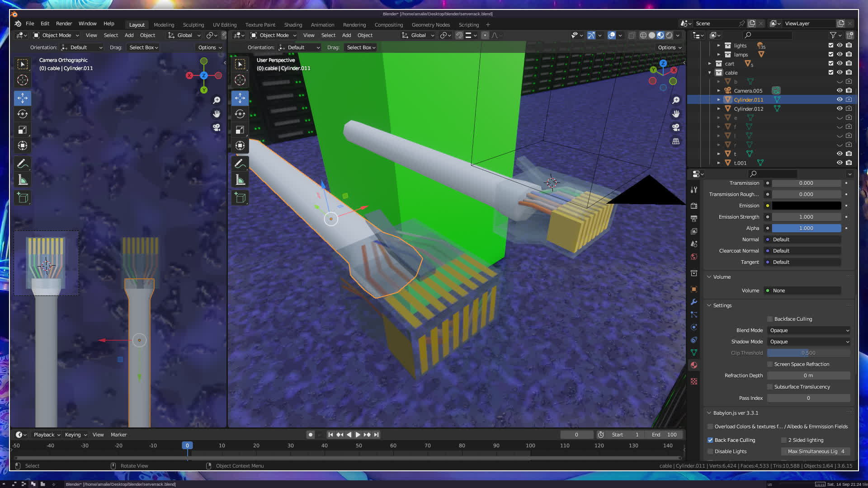Open the Modifier properties wrench tab
The width and height of the screenshot is (868, 488).
[694, 302]
